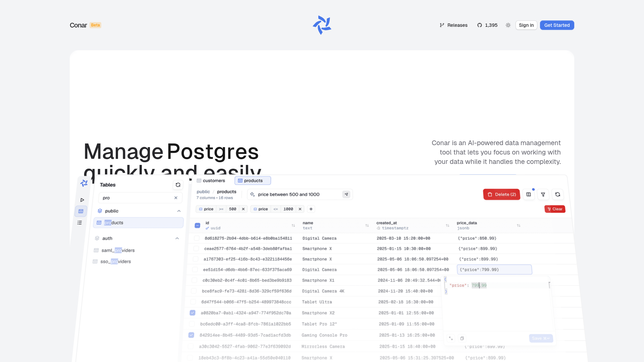Click the Get Started button
The width and height of the screenshot is (644, 362).
pos(557,25)
